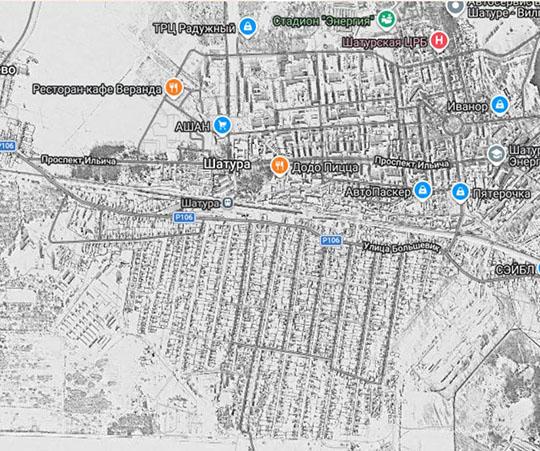Screen dimensions: 540x451
Task: Click the Иванор shop pin
Action: click(500, 105)
